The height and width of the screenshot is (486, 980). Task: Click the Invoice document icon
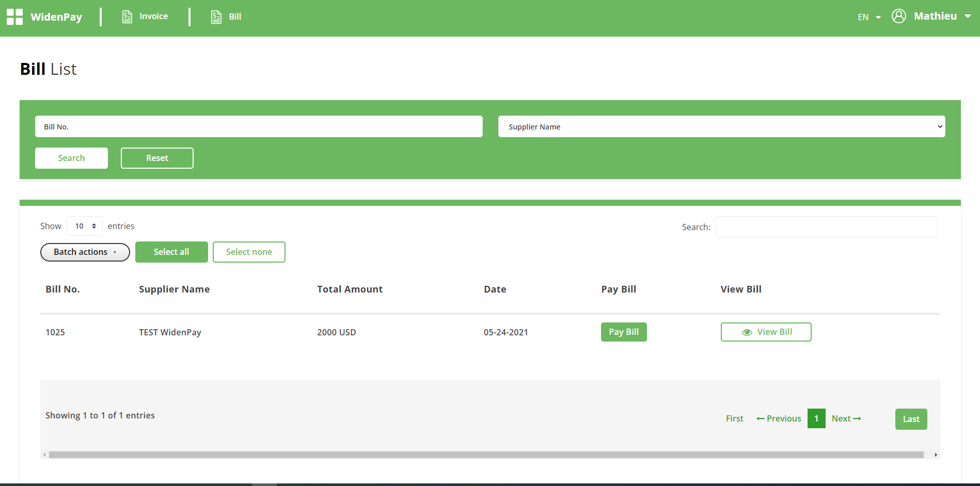pyautogui.click(x=127, y=16)
